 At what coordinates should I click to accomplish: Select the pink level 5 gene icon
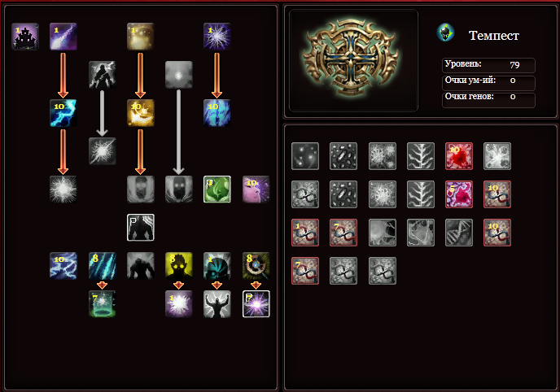459,194
